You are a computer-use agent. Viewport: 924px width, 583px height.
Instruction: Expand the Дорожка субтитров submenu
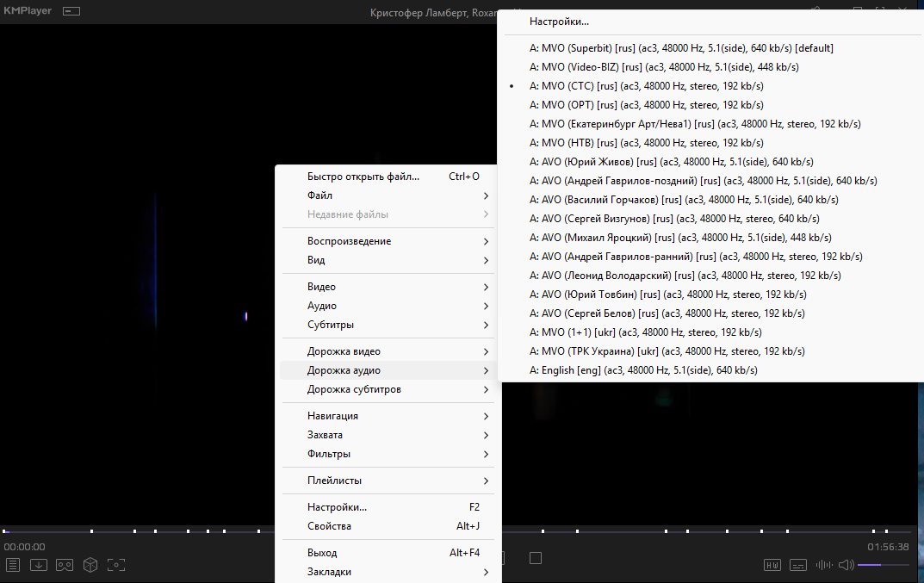pos(388,389)
